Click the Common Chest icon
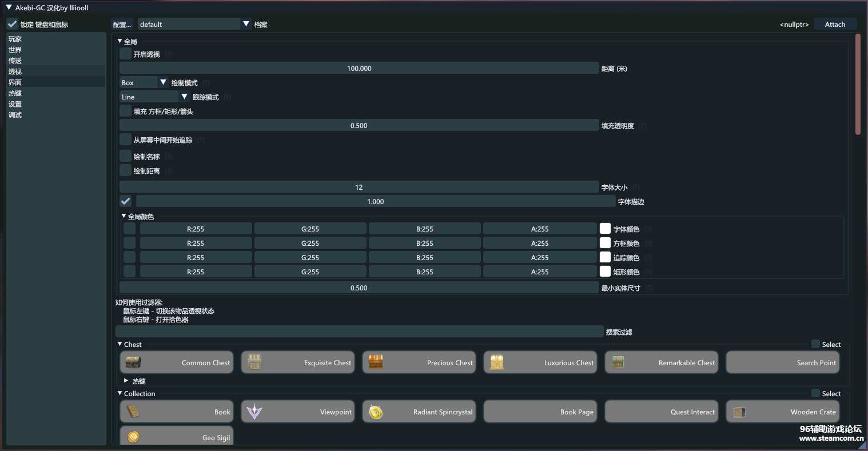The image size is (868, 451). (133, 362)
